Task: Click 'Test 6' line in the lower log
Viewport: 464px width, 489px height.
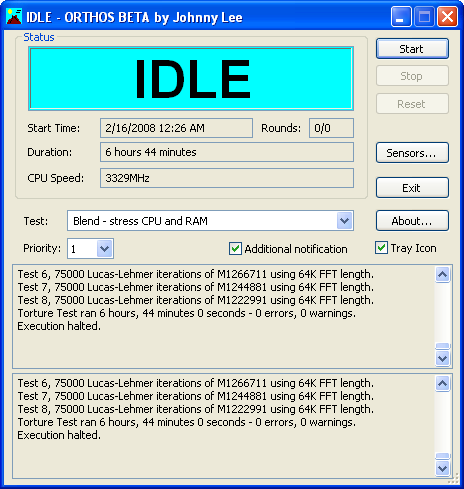Action: (196, 383)
